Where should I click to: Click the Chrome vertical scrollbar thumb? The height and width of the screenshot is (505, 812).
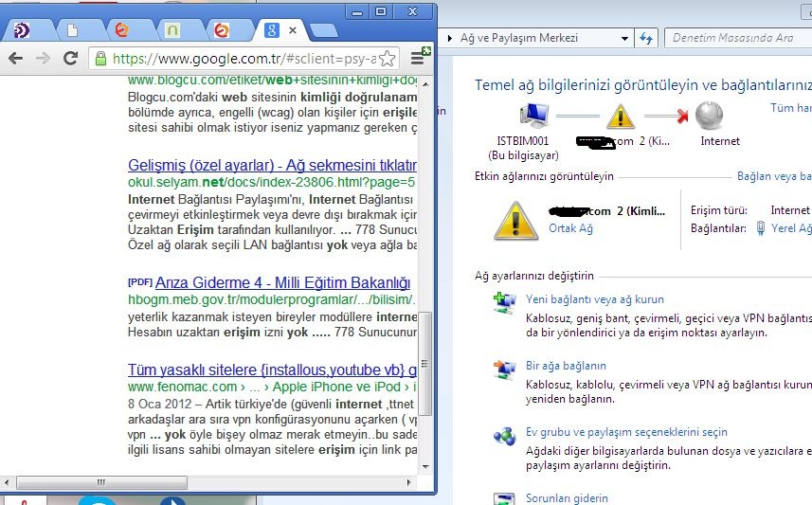coord(425,363)
